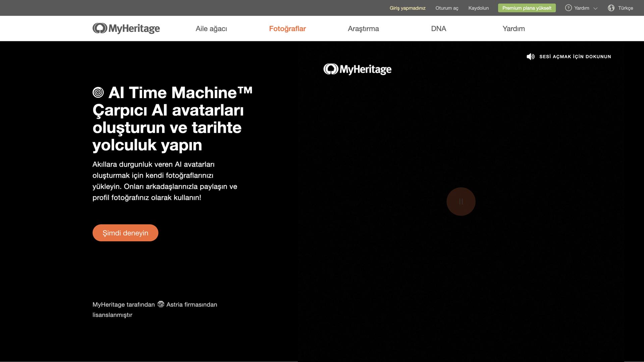Viewport: 644px width, 362px height.
Task: Select Oturum aç to sign in
Action: [x=446, y=8]
